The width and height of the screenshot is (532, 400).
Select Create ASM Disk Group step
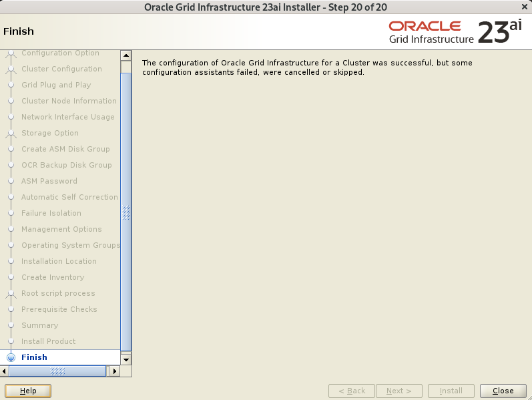click(x=65, y=149)
